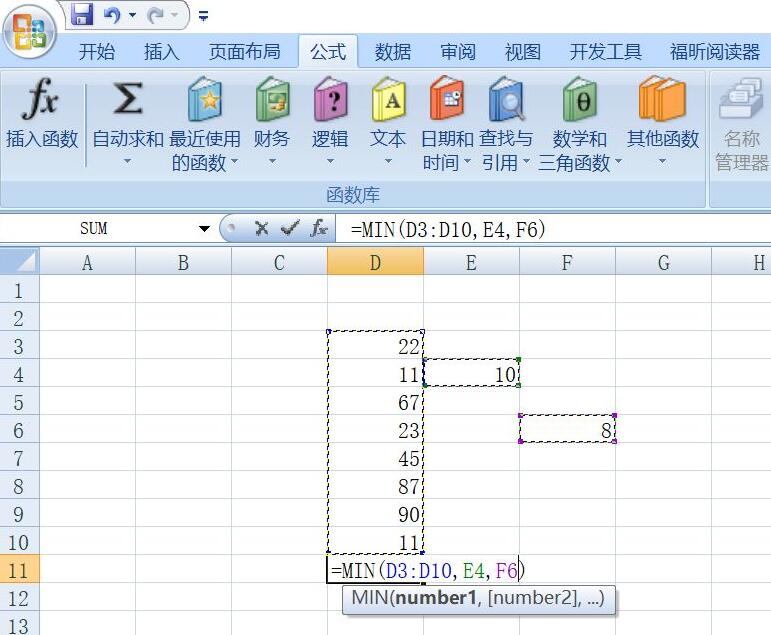Select the 公式 ribbon tab
The width and height of the screenshot is (771, 635).
327,51
